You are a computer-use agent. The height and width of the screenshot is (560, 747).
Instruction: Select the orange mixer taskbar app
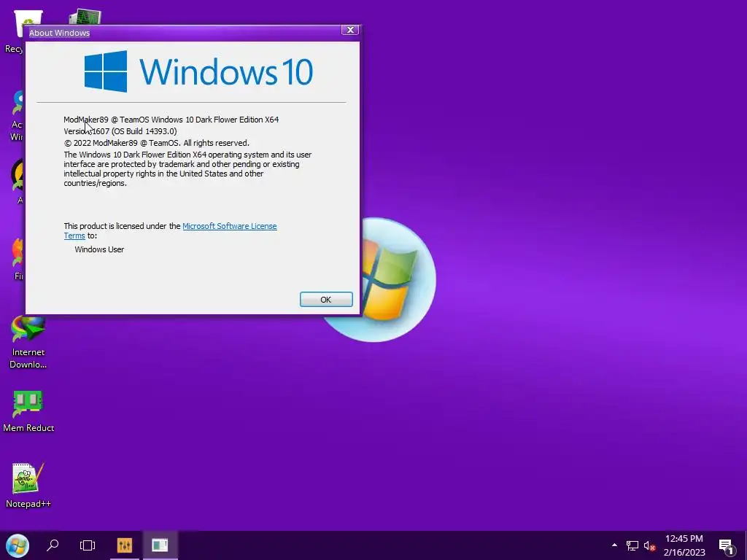tap(124, 545)
